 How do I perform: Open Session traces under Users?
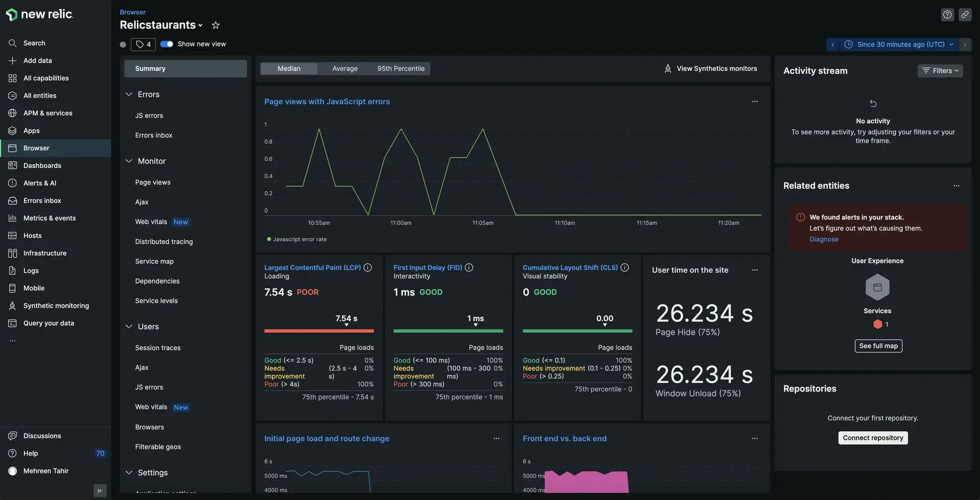coord(158,348)
